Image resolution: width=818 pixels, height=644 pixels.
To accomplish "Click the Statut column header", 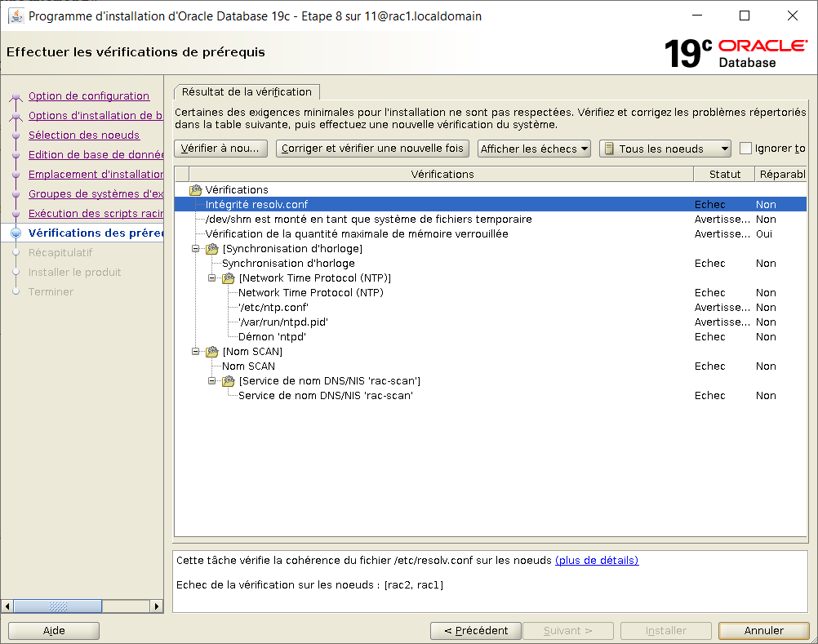I will [x=725, y=174].
